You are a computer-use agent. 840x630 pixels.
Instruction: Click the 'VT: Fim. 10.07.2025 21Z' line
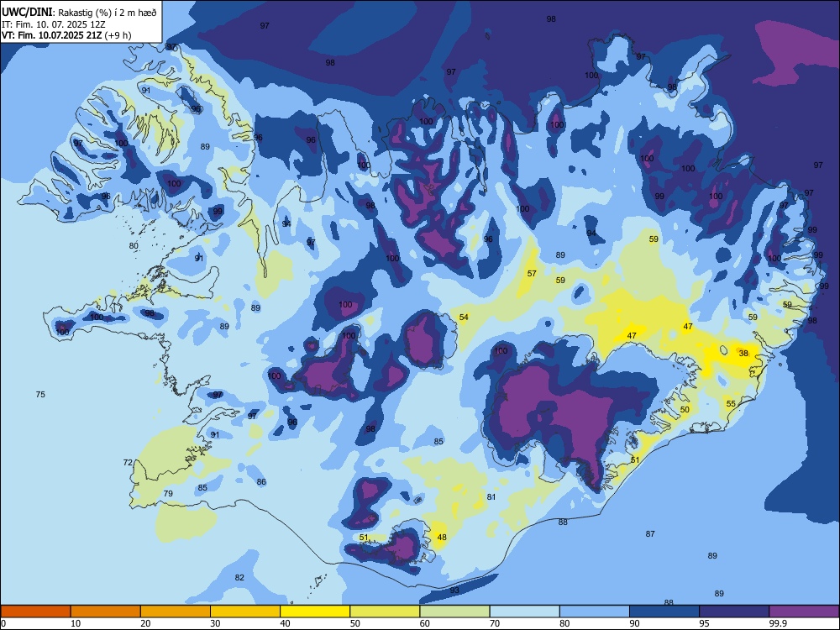[66, 36]
